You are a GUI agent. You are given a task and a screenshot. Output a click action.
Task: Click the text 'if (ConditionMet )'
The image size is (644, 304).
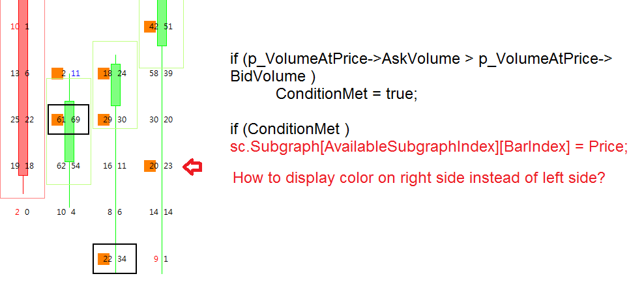coord(289,130)
